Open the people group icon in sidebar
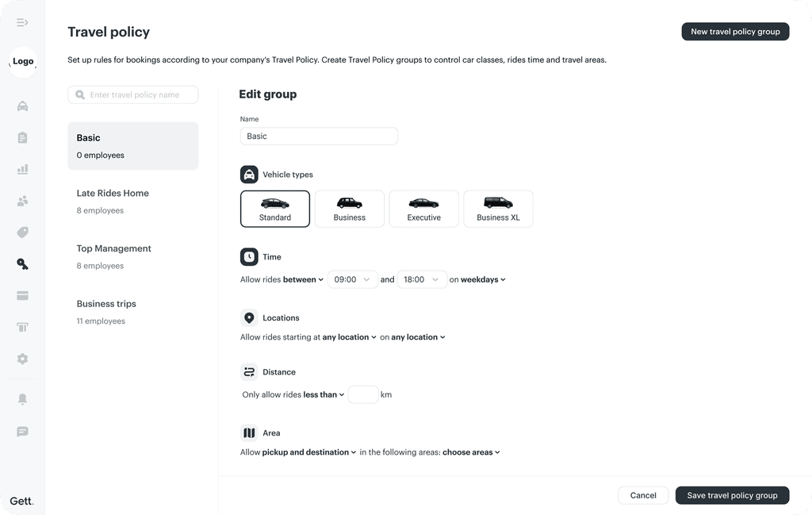Screen dimensions: 812x515 coord(22,201)
